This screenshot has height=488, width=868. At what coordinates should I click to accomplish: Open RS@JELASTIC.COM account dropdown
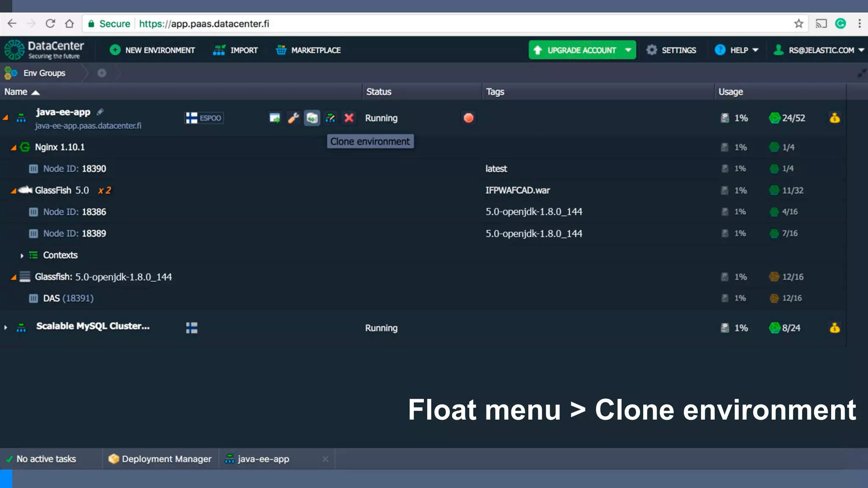pyautogui.click(x=819, y=50)
